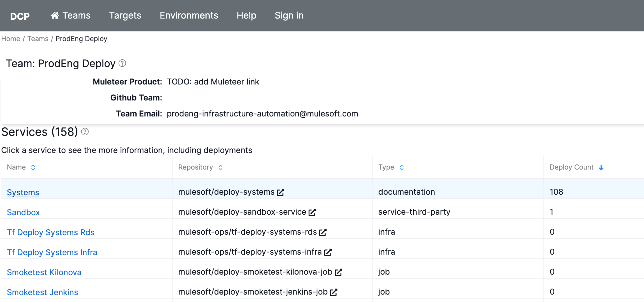Open the Environments nav item

point(189,15)
